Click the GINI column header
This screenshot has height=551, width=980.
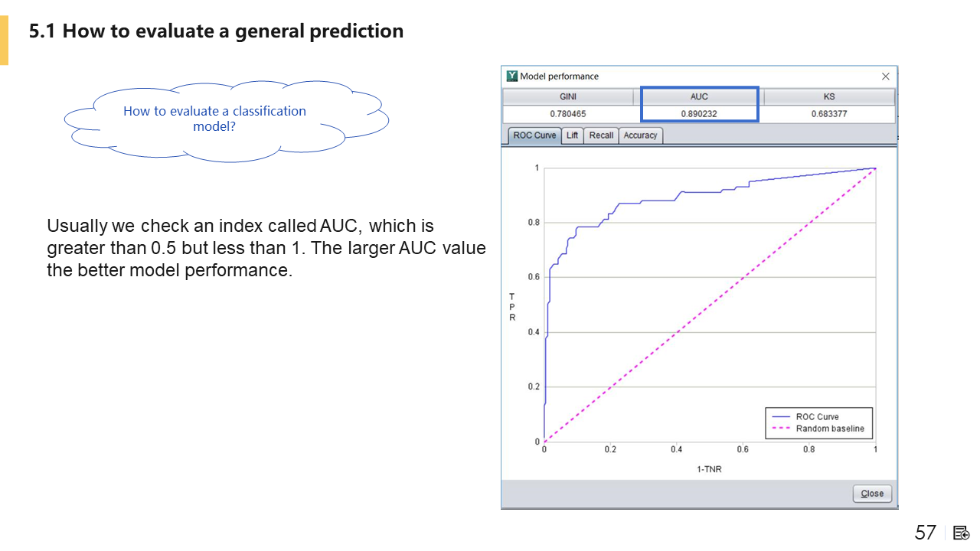coord(568,97)
